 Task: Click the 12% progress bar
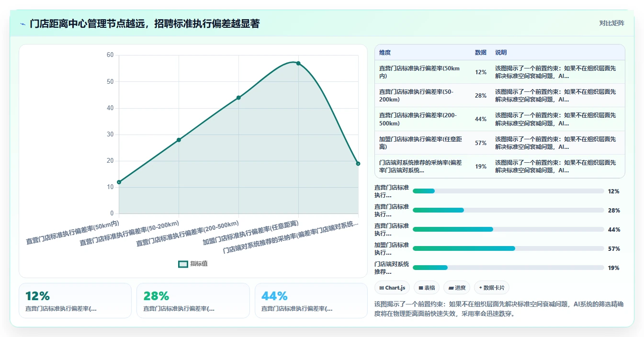coord(508,191)
